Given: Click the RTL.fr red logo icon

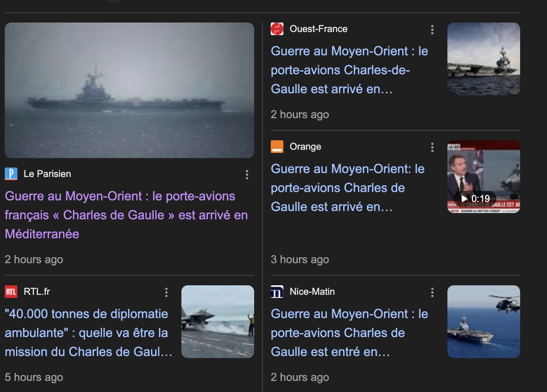Looking at the screenshot, I should [x=11, y=292].
